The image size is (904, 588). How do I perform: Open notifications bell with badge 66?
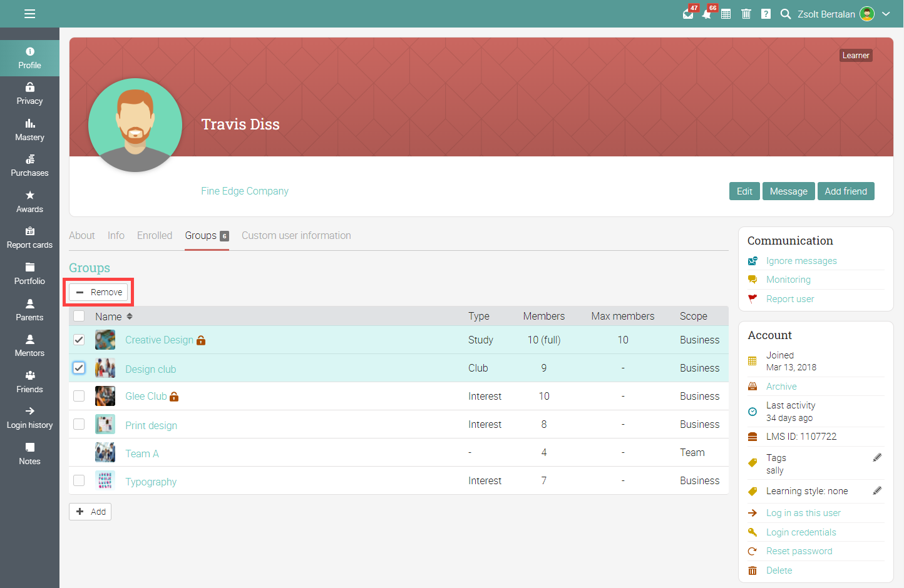pyautogui.click(x=707, y=14)
